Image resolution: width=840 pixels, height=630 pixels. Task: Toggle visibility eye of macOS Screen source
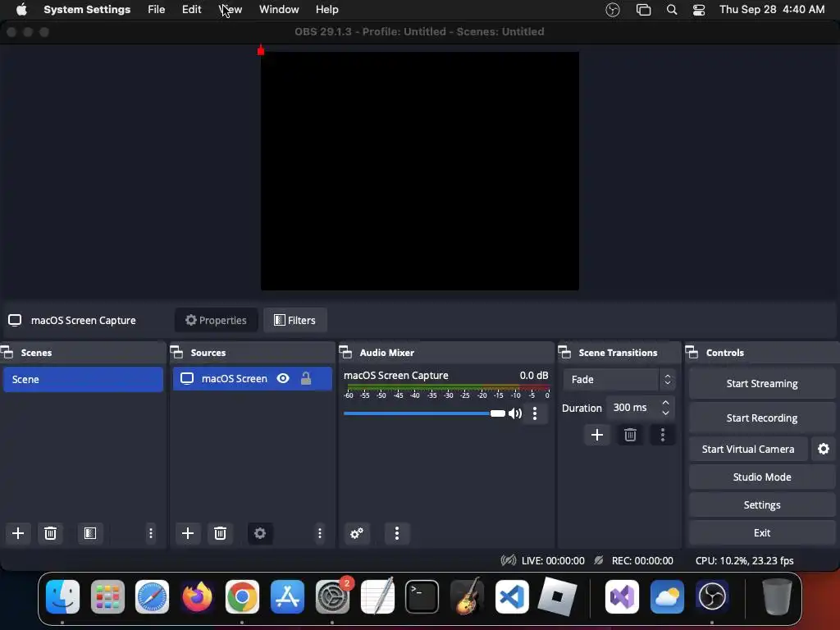(x=283, y=379)
